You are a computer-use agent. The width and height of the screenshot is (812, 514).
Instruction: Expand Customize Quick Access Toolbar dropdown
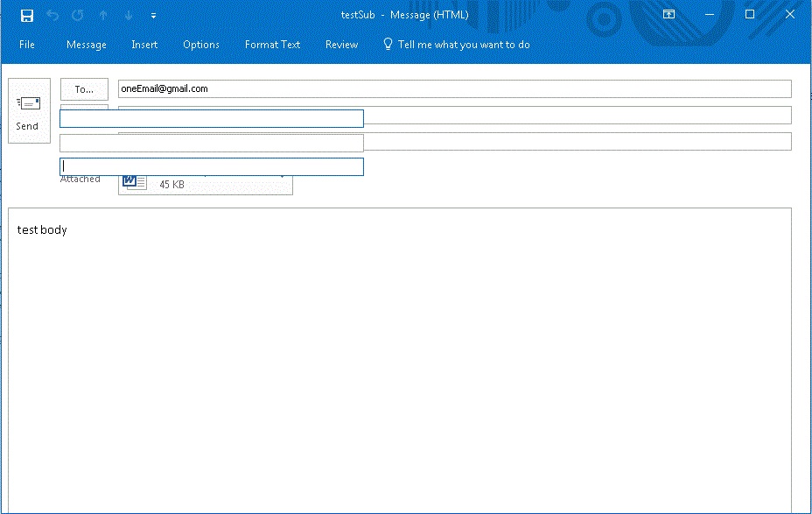pyautogui.click(x=154, y=16)
